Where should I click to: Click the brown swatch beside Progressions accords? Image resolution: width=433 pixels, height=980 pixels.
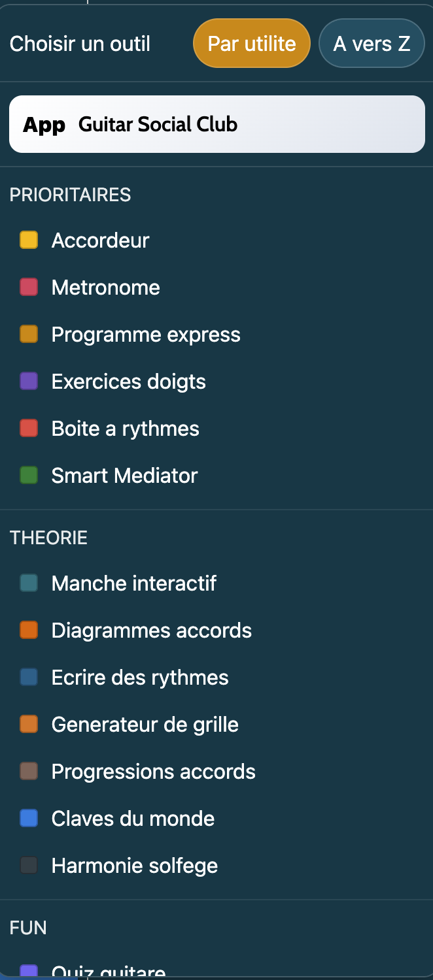coord(29,771)
